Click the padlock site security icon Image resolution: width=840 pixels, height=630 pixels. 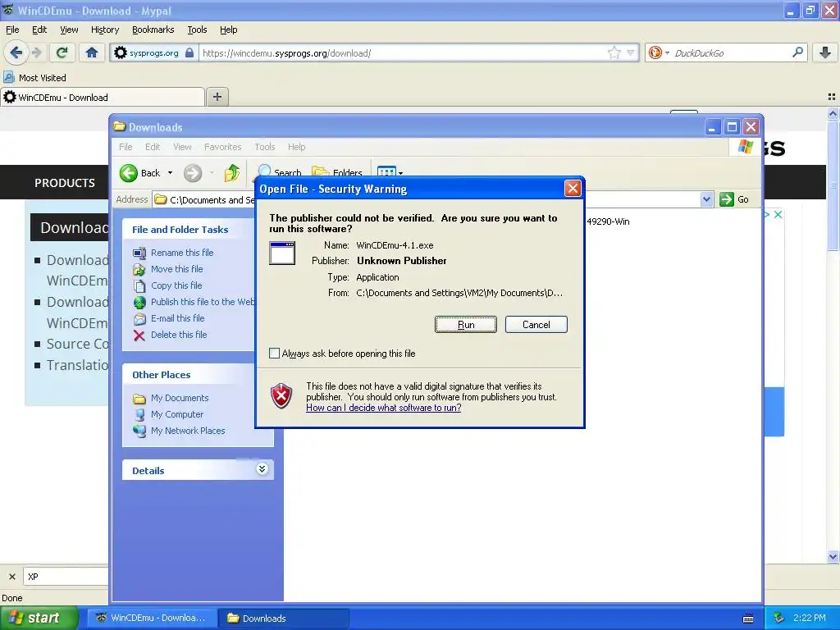(189, 53)
